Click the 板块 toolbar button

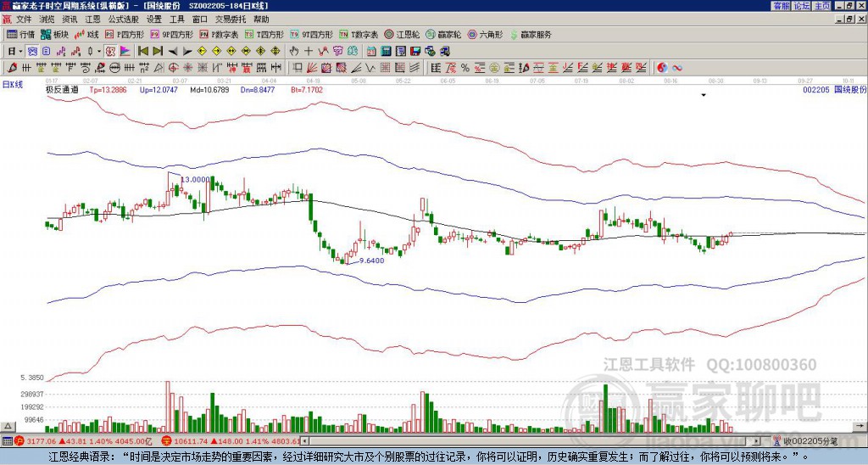[54, 34]
